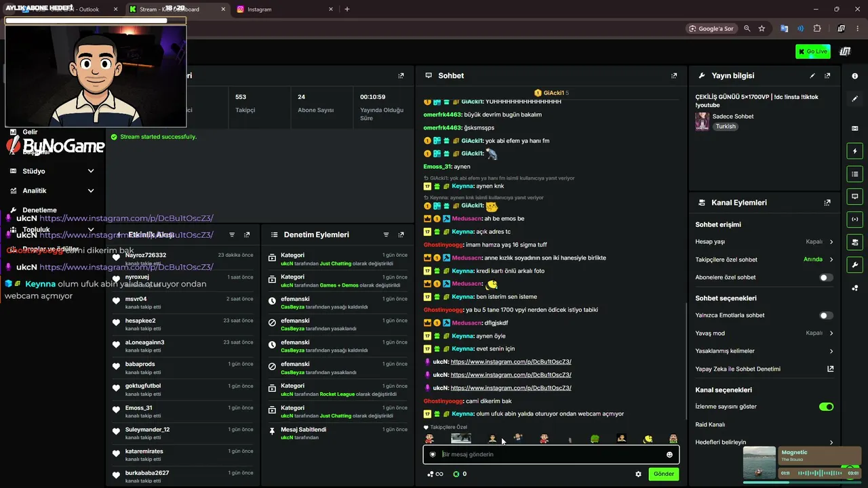Select the Turkish language tag
Image resolution: width=868 pixels, height=488 pixels.
click(726, 127)
